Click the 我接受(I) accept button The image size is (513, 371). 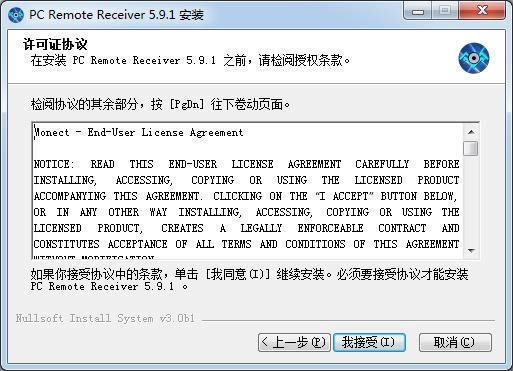[369, 342]
